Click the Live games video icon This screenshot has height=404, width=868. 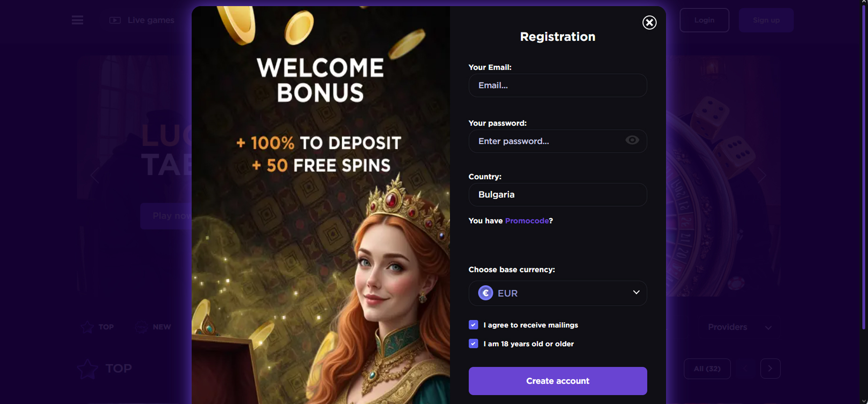(115, 20)
